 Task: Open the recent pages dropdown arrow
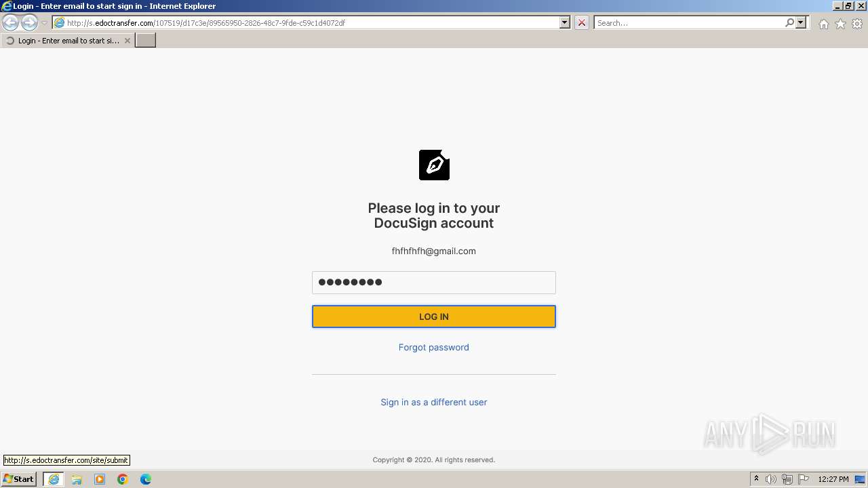(44, 23)
